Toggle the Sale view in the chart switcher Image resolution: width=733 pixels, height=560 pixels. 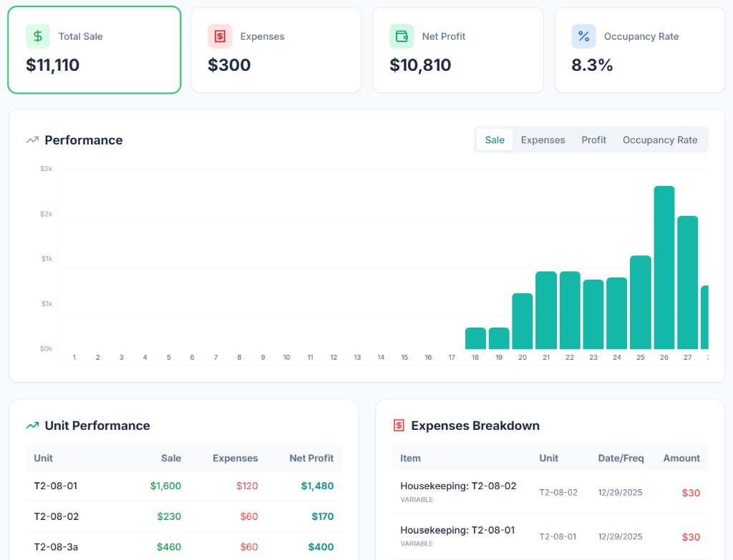coord(495,139)
